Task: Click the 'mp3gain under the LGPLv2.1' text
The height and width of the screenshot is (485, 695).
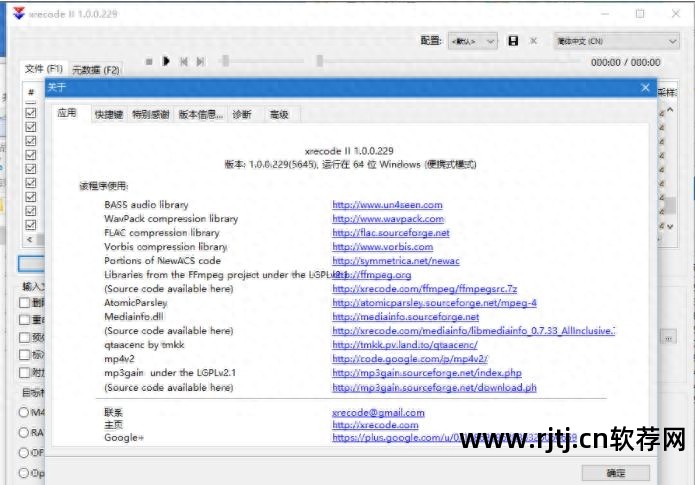Action: point(170,373)
